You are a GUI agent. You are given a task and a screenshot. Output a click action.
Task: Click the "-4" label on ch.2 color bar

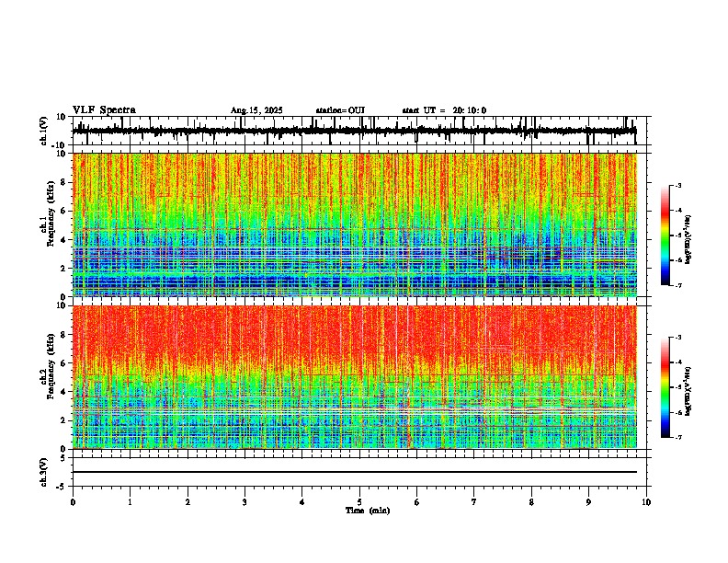(x=678, y=362)
